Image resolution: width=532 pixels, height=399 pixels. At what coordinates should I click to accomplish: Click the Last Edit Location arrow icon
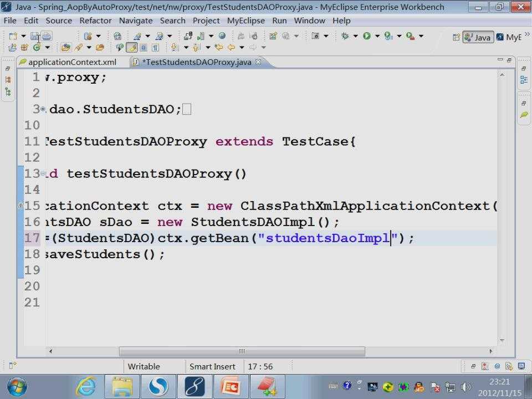[x=219, y=48]
